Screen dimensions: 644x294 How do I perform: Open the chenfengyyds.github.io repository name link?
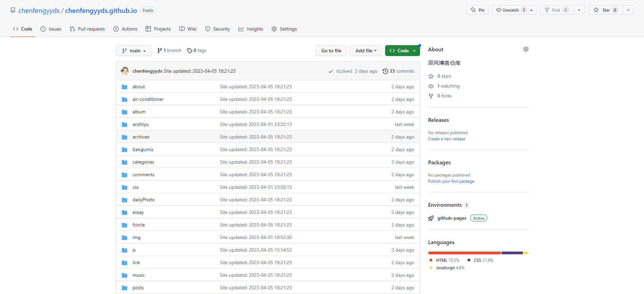(101, 11)
